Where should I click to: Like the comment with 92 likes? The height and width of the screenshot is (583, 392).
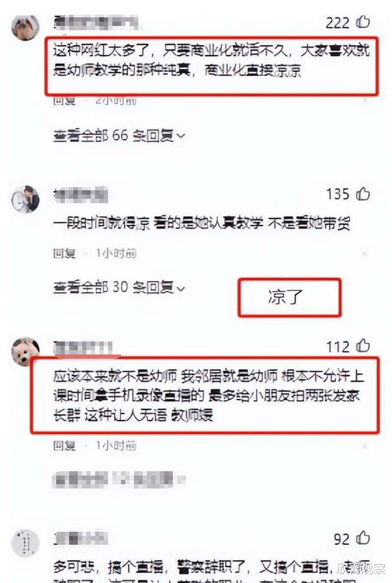click(363, 539)
